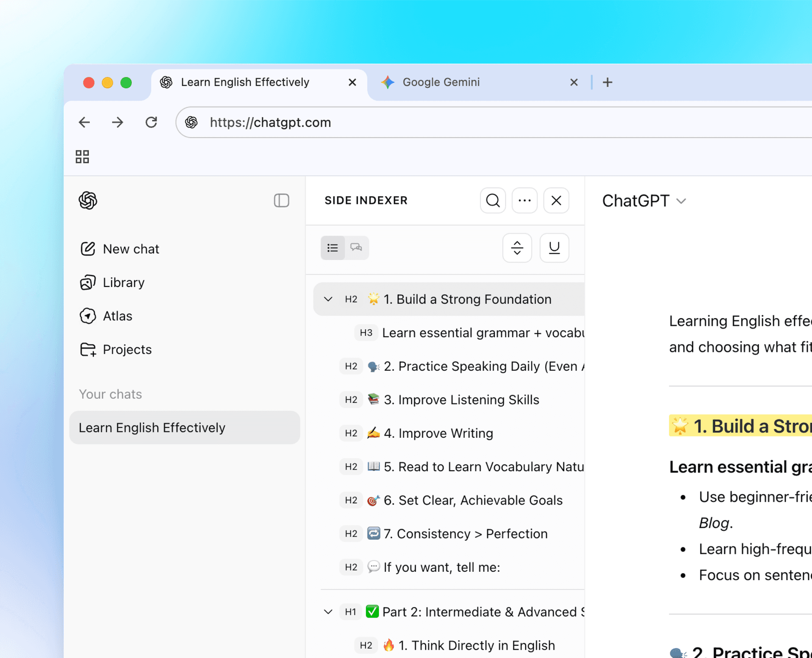Open the Library from the sidebar
812x658 pixels.
[123, 282]
